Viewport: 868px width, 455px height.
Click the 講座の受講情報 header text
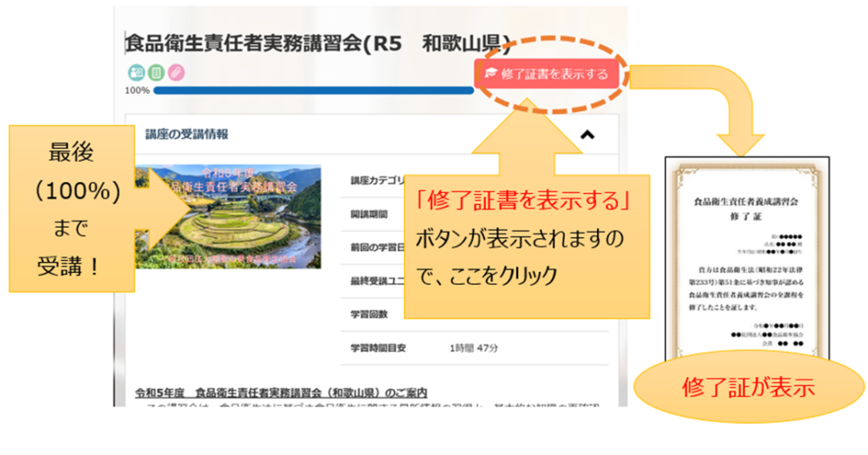186,134
